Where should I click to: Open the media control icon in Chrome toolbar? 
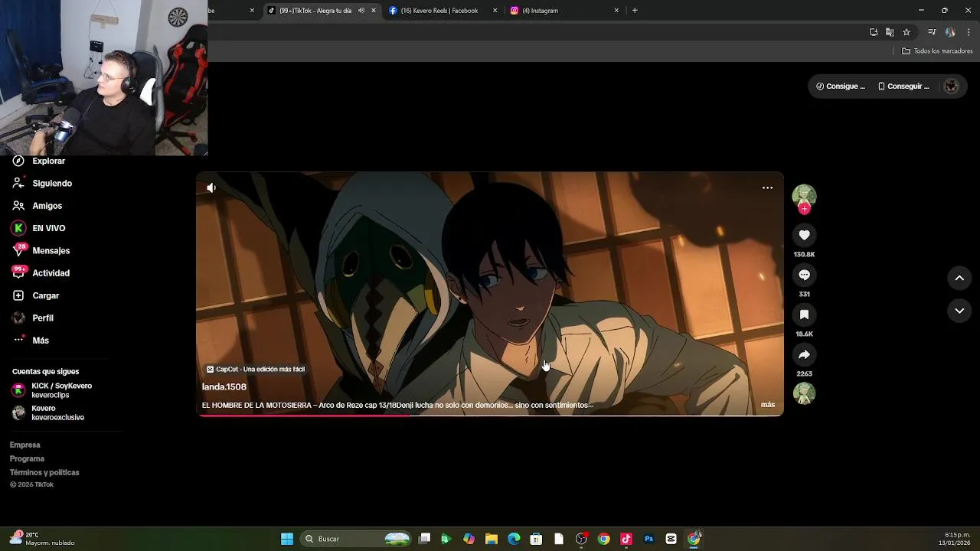932,32
